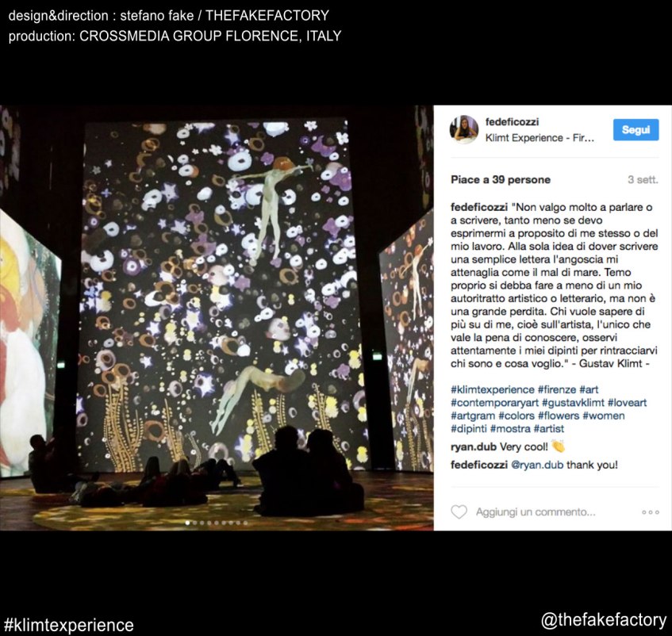The image size is (672, 636).
Task: Click the 3 sett. post timestamp
Action: click(x=643, y=180)
